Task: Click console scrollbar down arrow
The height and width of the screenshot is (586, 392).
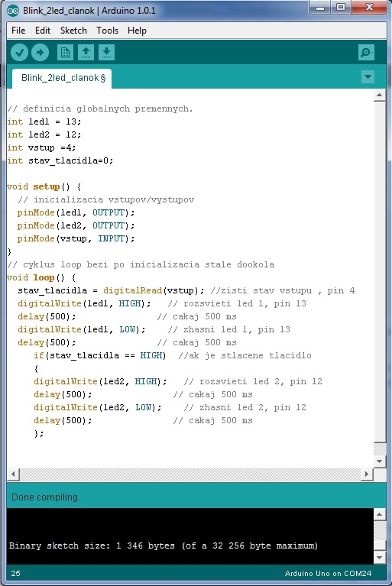Action: click(379, 558)
